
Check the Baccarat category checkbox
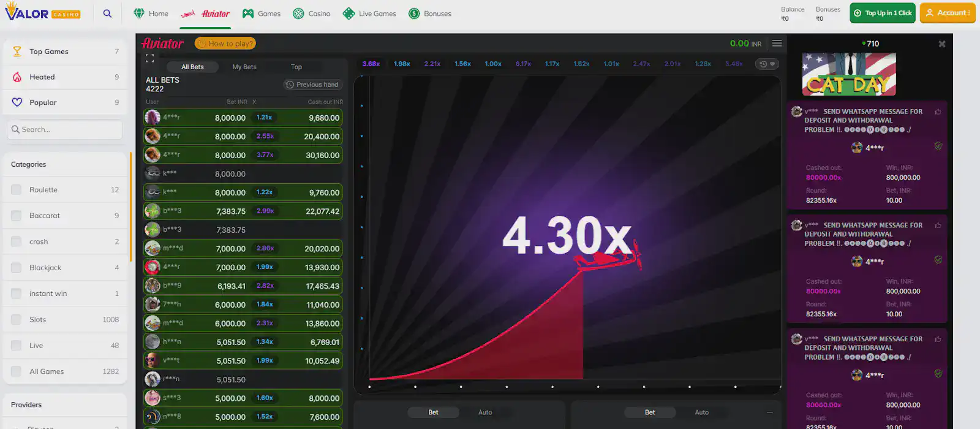[17, 216]
